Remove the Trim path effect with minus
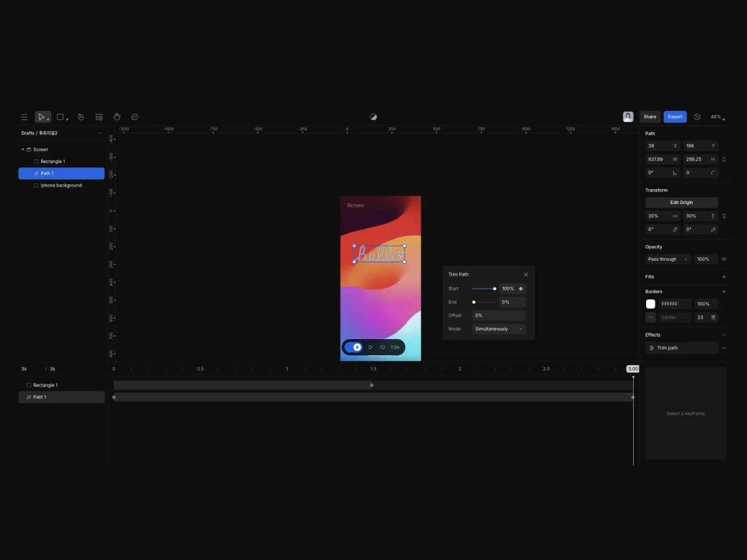Viewport: 747px width, 560px height. coord(724,348)
